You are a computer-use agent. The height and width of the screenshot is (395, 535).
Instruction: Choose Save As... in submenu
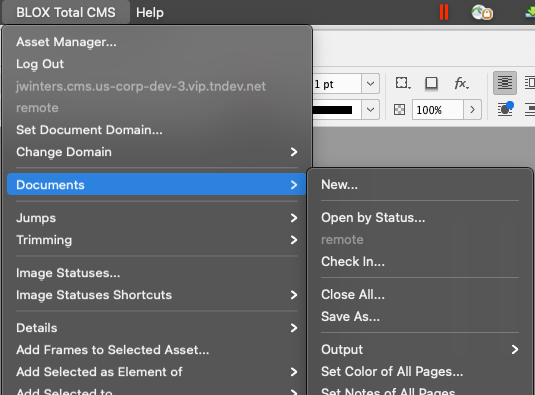tap(420, 317)
